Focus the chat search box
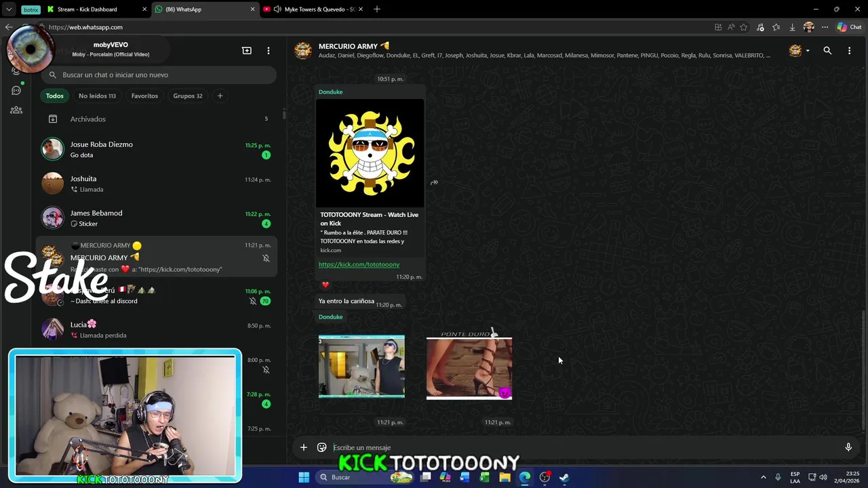This screenshot has height=488, width=868. pyautogui.click(x=159, y=75)
